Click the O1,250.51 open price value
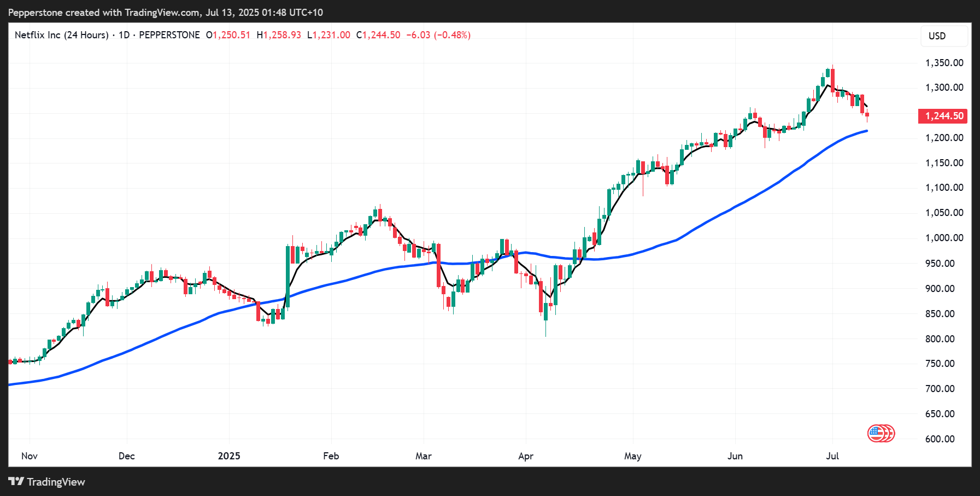Screen dimensions: 980x496 [228, 35]
